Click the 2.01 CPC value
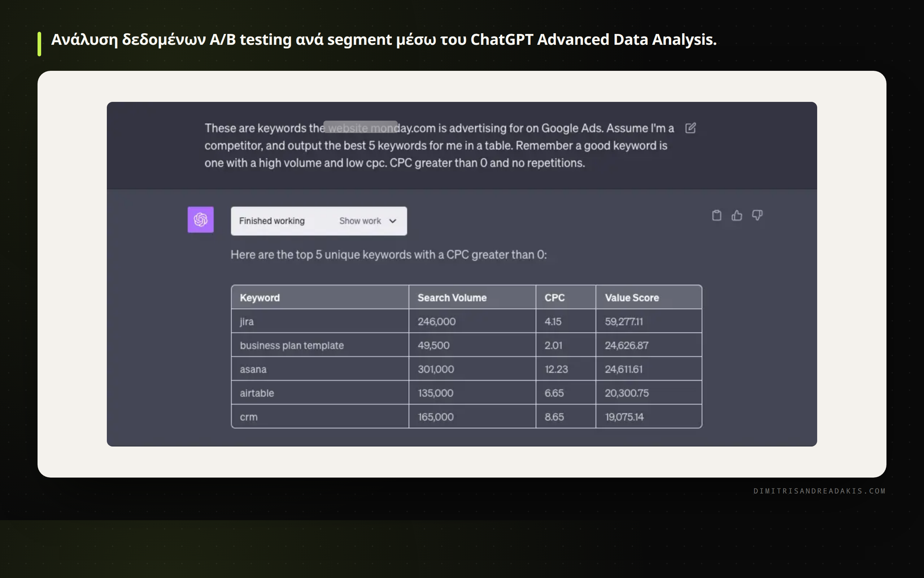This screenshot has width=924, height=578. click(x=553, y=345)
